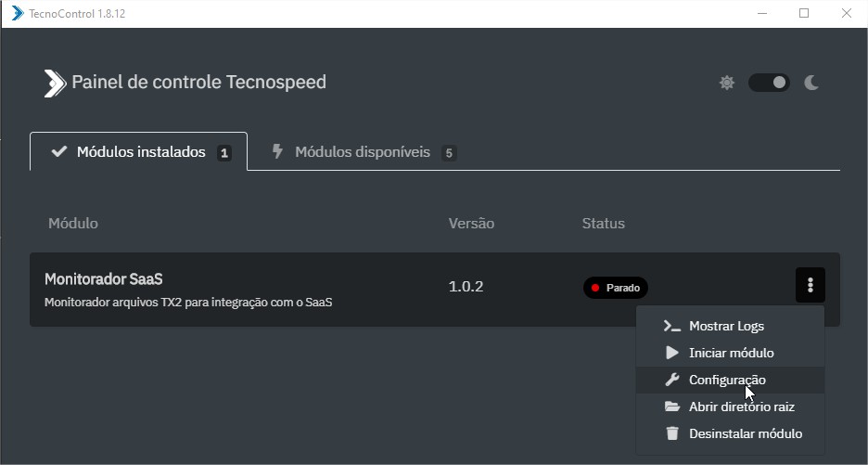Choose Iniciar módulo in context menu
The width and height of the screenshot is (868, 465).
click(730, 353)
